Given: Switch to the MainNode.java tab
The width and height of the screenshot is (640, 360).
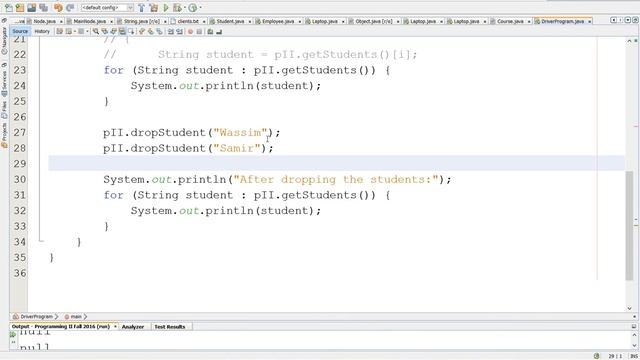Looking at the screenshot, I should (x=89, y=21).
